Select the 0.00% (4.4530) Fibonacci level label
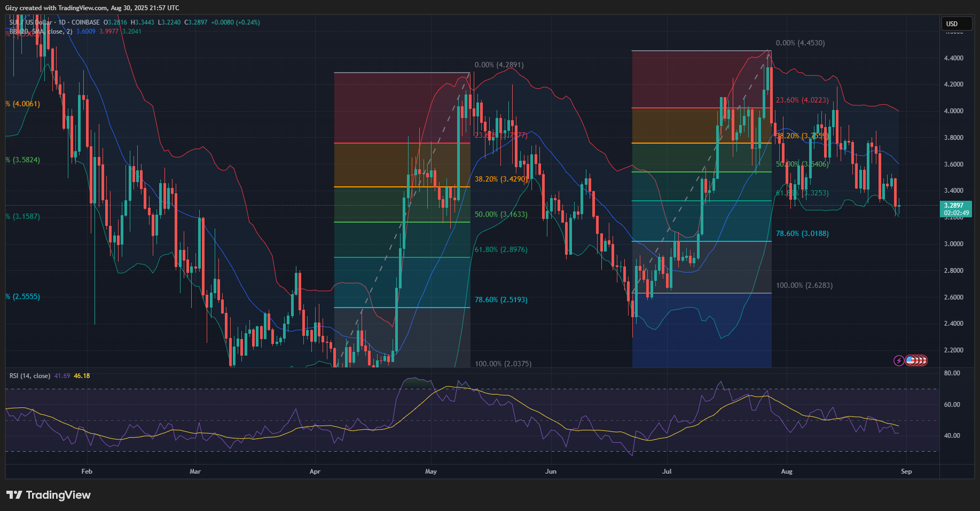This screenshot has height=511, width=980. click(x=800, y=43)
